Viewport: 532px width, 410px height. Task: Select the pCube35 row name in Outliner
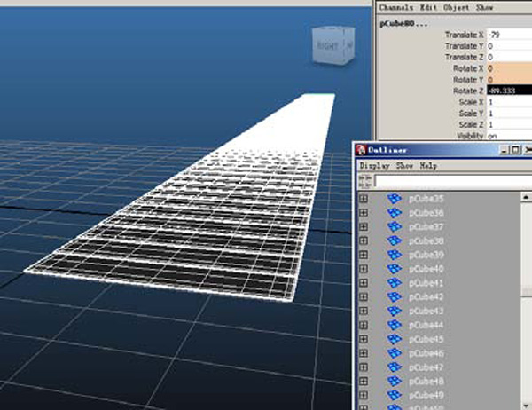click(x=426, y=199)
